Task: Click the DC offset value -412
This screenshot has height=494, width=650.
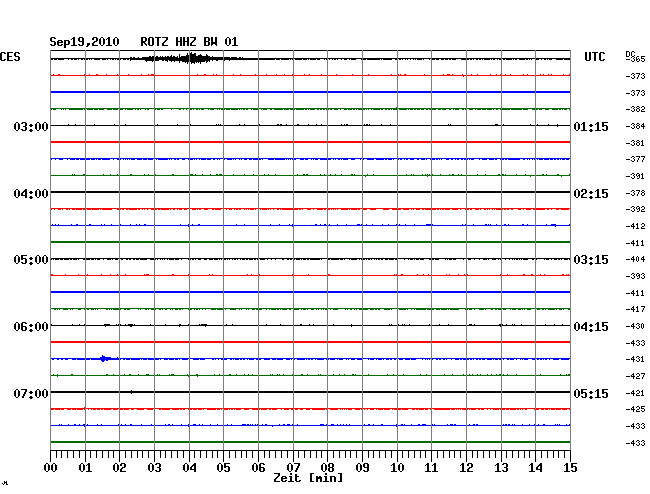Action: pyautogui.click(x=635, y=226)
